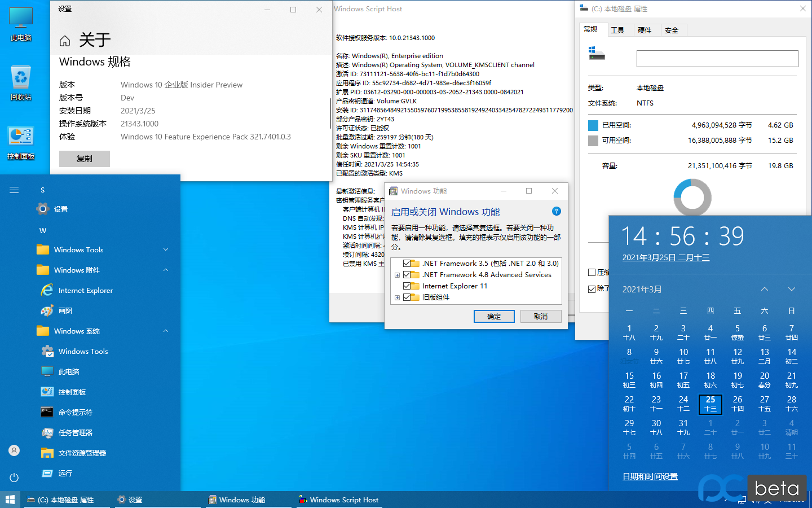Open 日期和时间设置 link
This screenshot has width=812, height=508.
click(650, 476)
